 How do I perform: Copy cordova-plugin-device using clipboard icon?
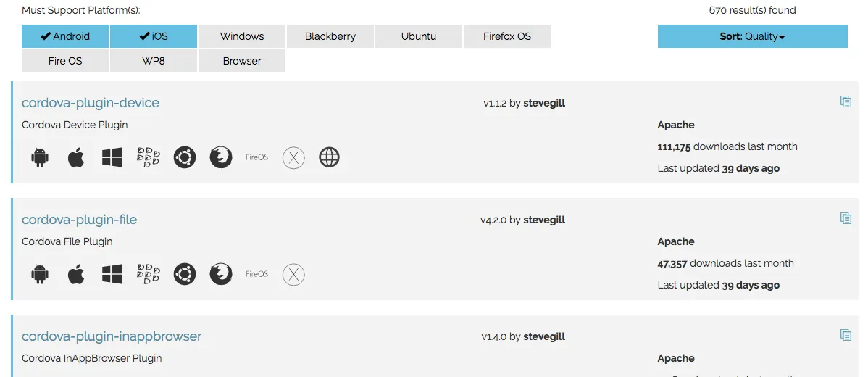point(846,101)
